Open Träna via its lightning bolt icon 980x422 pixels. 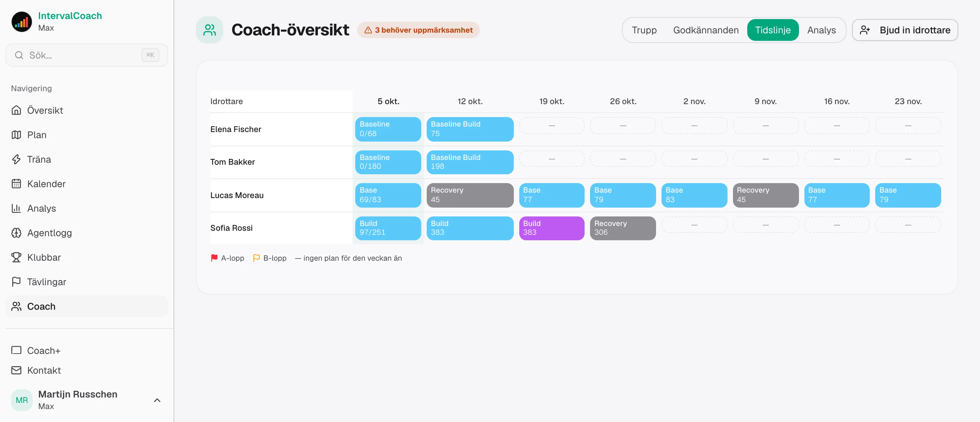(x=16, y=159)
